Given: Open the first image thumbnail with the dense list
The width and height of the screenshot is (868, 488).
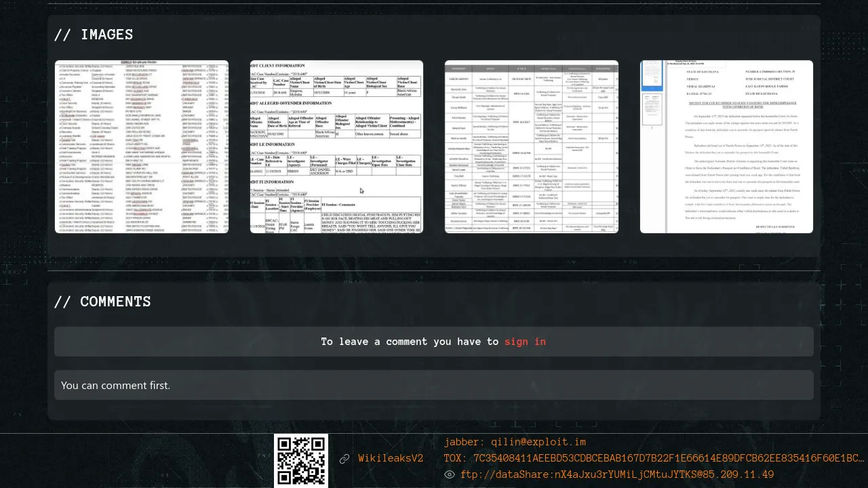Looking at the screenshot, I should (x=142, y=146).
